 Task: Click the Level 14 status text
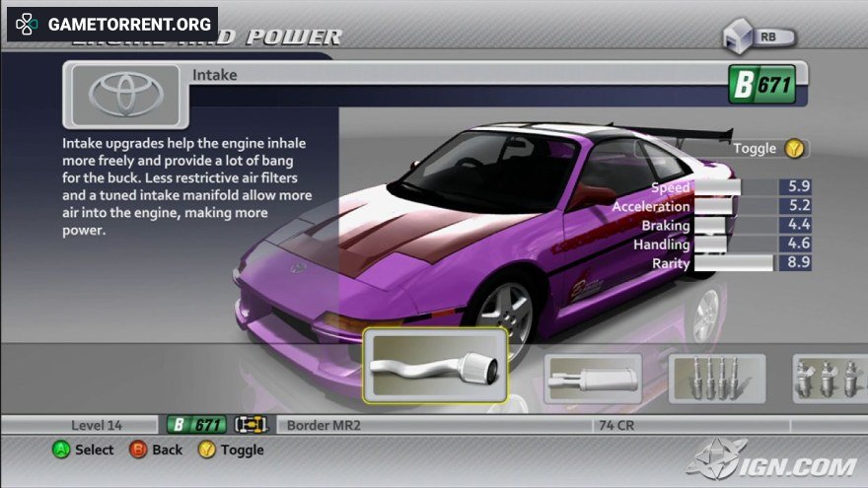[97, 425]
